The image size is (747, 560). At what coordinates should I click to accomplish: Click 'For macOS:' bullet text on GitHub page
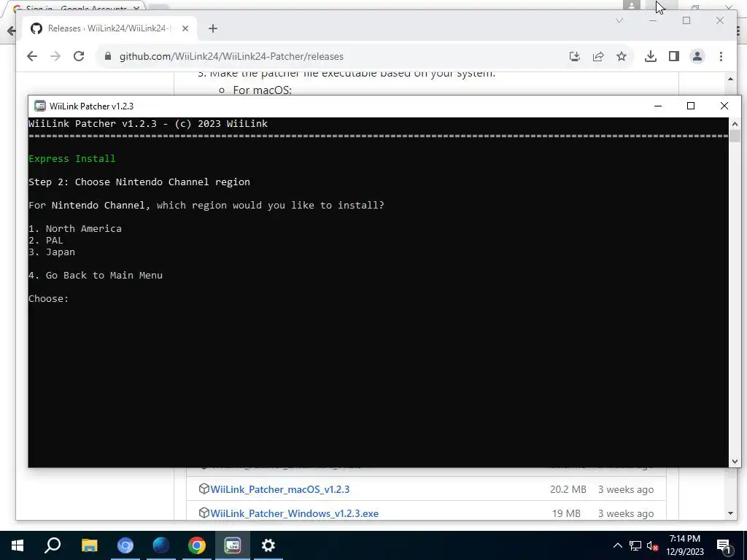click(262, 90)
